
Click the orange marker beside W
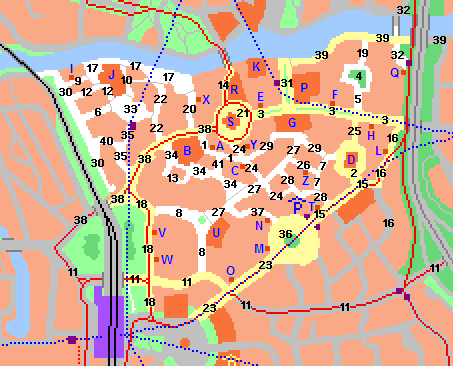point(157,259)
